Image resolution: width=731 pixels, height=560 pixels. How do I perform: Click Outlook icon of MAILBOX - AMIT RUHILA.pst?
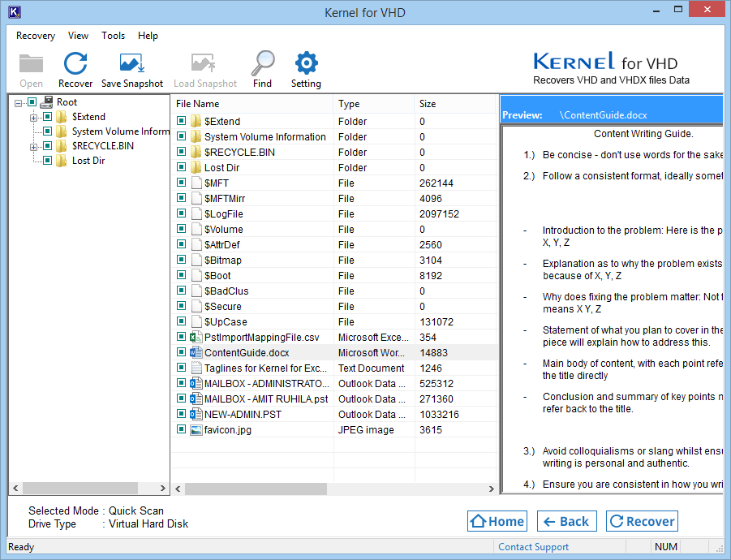pos(196,398)
